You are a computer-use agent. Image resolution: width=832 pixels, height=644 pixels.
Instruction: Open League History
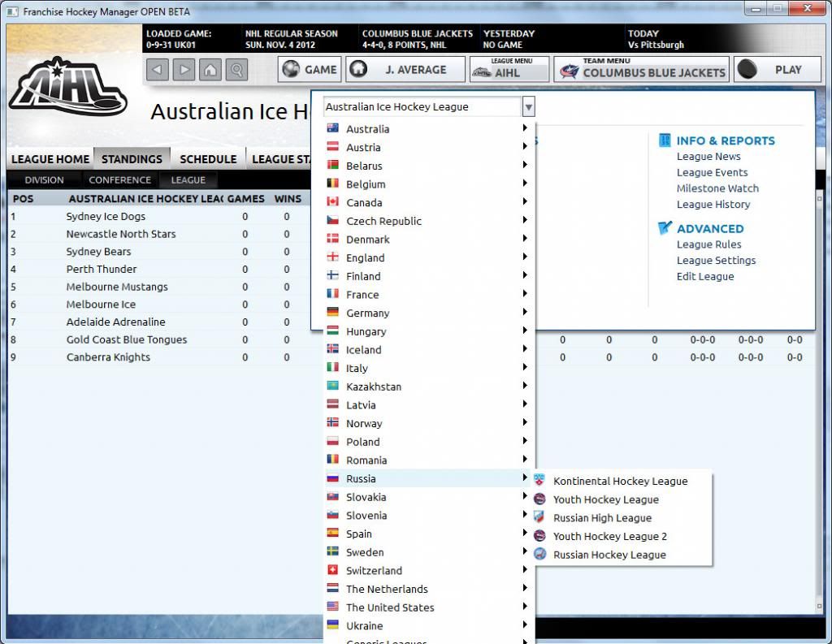713,204
